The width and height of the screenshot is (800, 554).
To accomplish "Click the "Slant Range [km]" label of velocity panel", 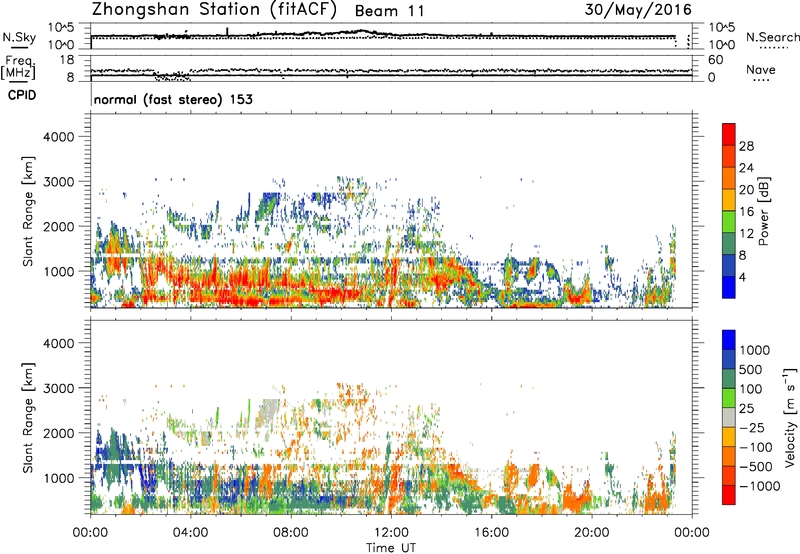I will tap(28, 418).
